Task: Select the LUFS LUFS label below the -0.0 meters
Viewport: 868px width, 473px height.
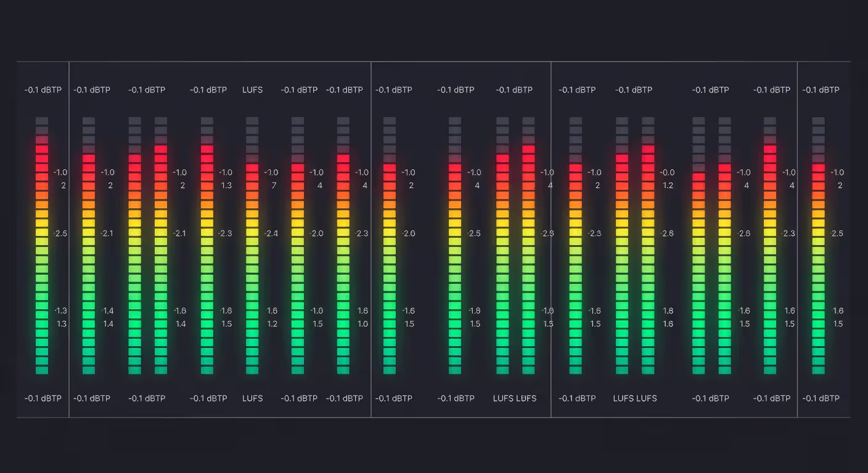Action: (635, 398)
